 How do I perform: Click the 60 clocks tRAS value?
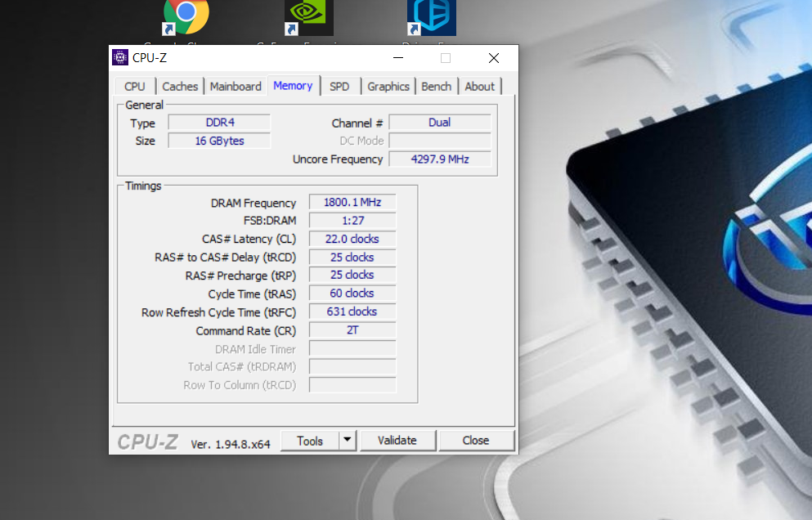point(352,294)
